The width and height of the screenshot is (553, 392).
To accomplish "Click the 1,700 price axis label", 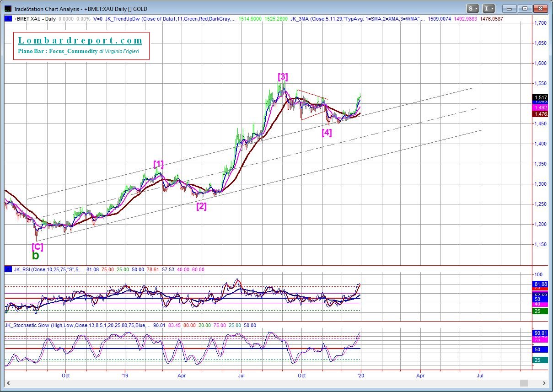I will (x=540, y=23).
